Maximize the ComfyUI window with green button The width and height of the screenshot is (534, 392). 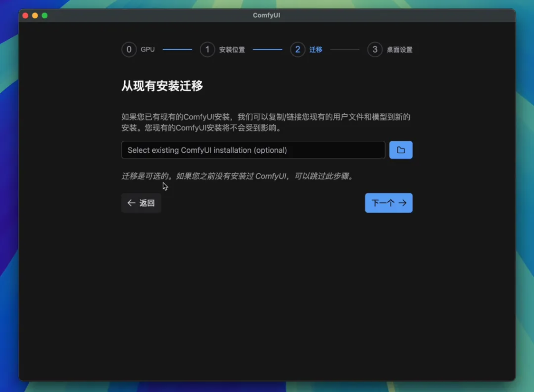(45, 15)
